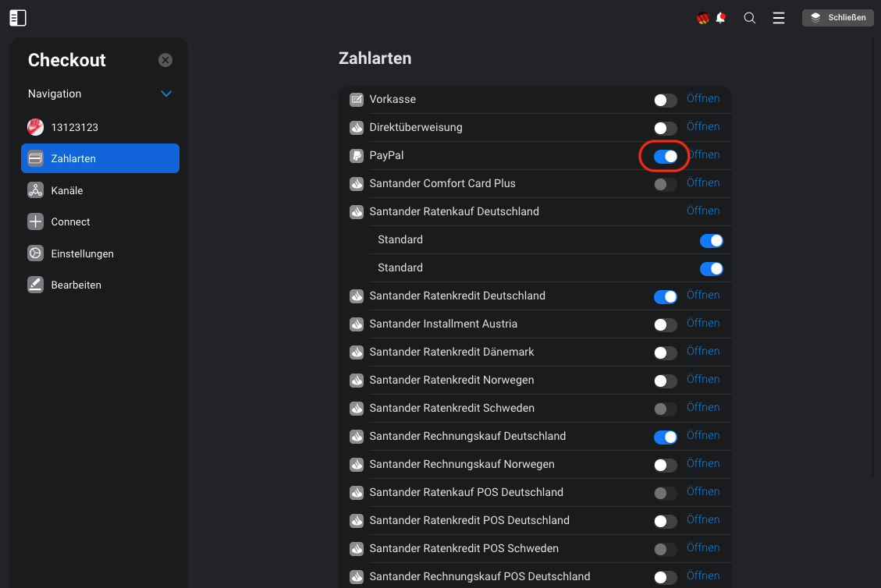Click Santander Ratenkredit Dänemark icon
The width and height of the screenshot is (881, 588).
click(357, 352)
